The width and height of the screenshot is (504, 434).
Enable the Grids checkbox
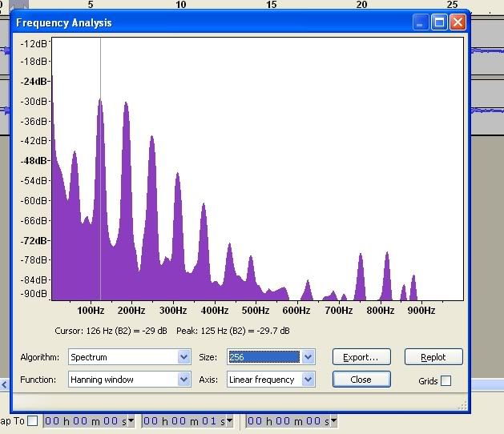[446, 380]
